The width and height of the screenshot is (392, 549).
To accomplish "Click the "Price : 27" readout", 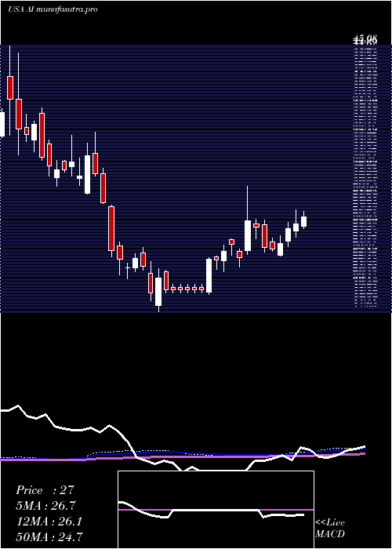I will coord(45,490).
